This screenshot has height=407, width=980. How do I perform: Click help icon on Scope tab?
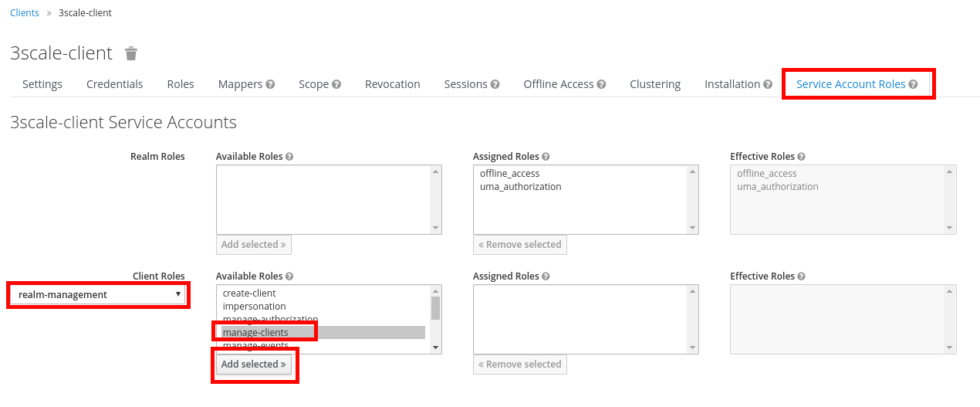pyautogui.click(x=336, y=84)
